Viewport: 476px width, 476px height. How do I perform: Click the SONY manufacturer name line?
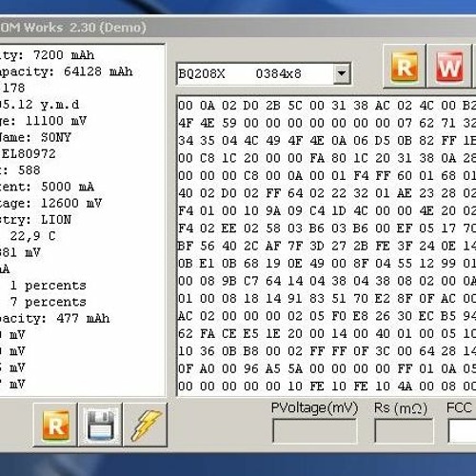(35, 137)
